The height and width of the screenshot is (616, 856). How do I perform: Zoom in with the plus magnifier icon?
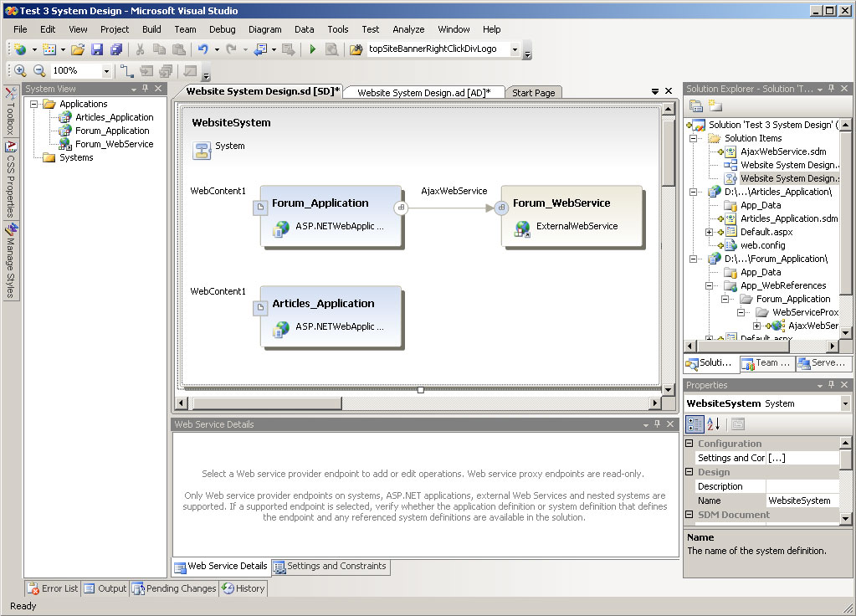pyautogui.click(x=20, y=70)
